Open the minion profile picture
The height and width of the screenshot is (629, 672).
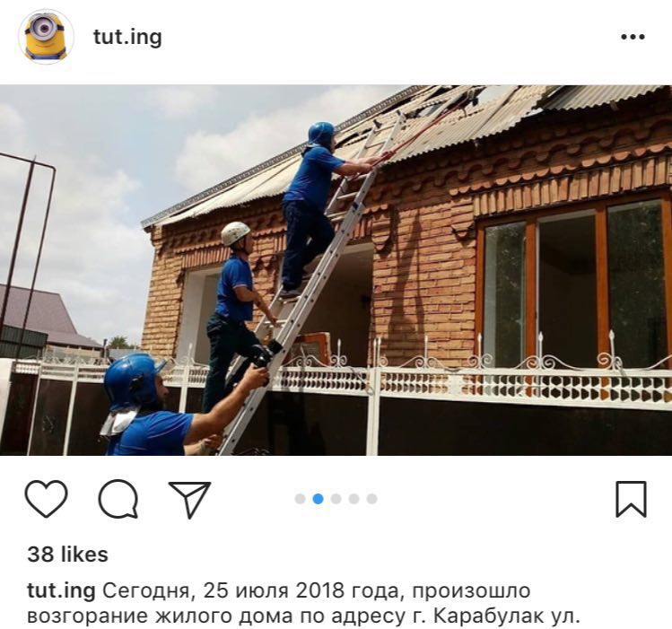[x=46, y=37]
